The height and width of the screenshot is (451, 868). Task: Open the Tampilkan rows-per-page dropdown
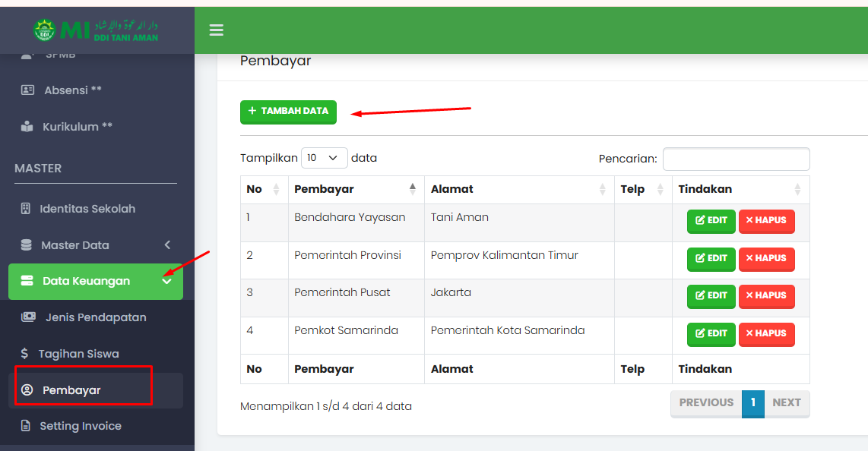tap(325, 158)
